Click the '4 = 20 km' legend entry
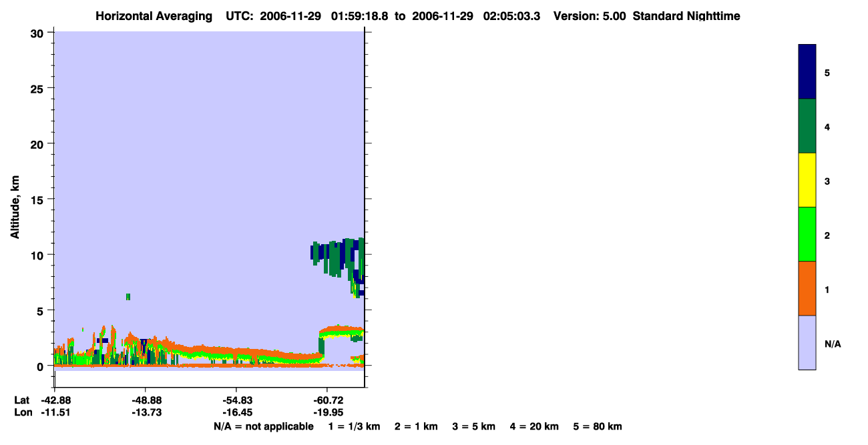868x445 pixels. point(534,426)
